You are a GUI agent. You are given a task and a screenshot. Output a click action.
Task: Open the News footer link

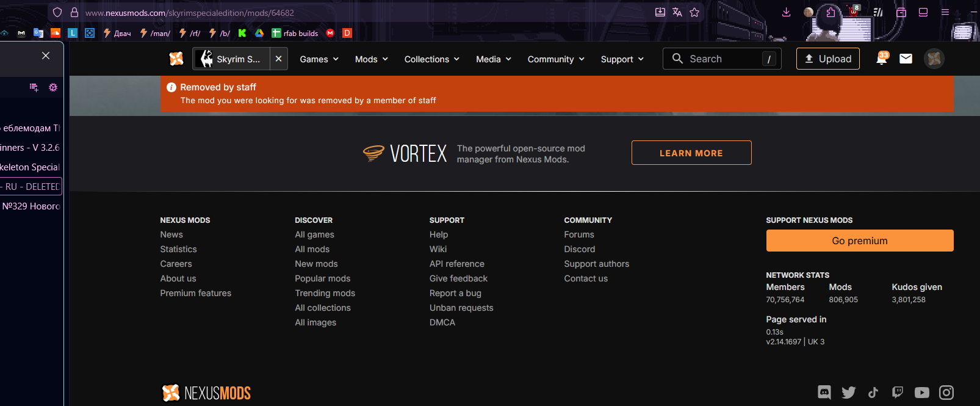(x=171, y=234)
